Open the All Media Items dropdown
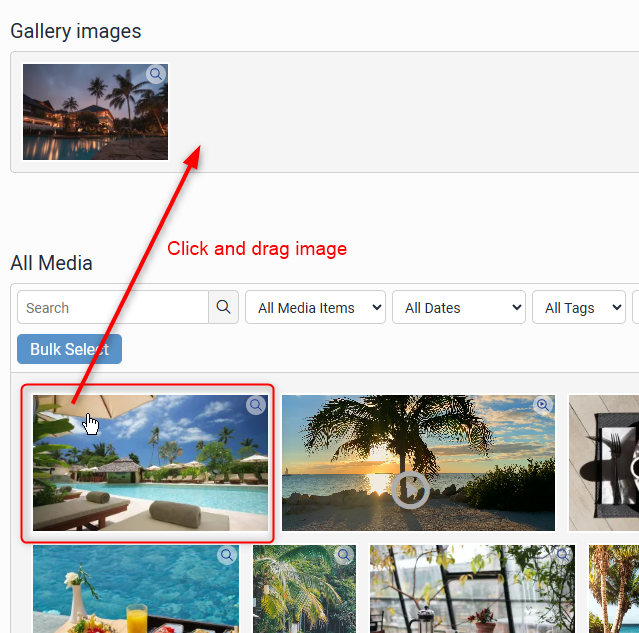 tap(315, 308)
